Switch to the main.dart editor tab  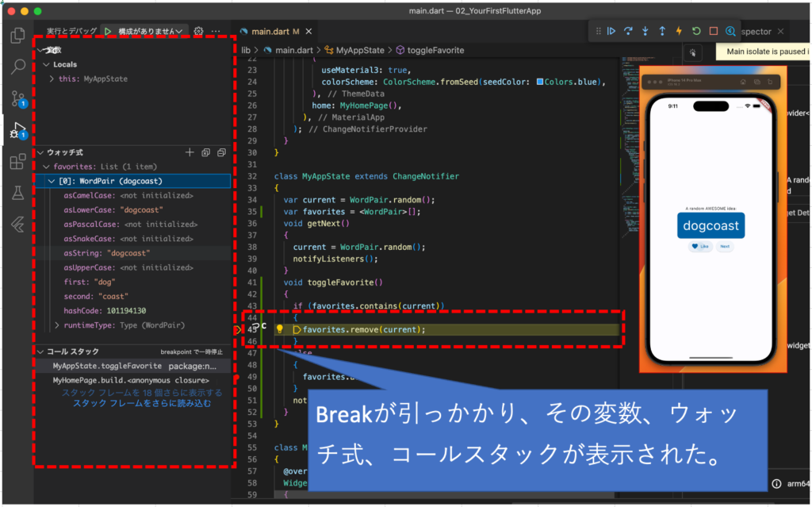click(x=270, y=32)
